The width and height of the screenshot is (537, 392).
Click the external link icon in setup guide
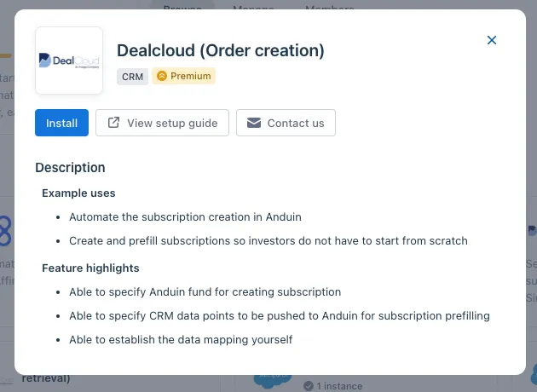(x=113, y=123)
